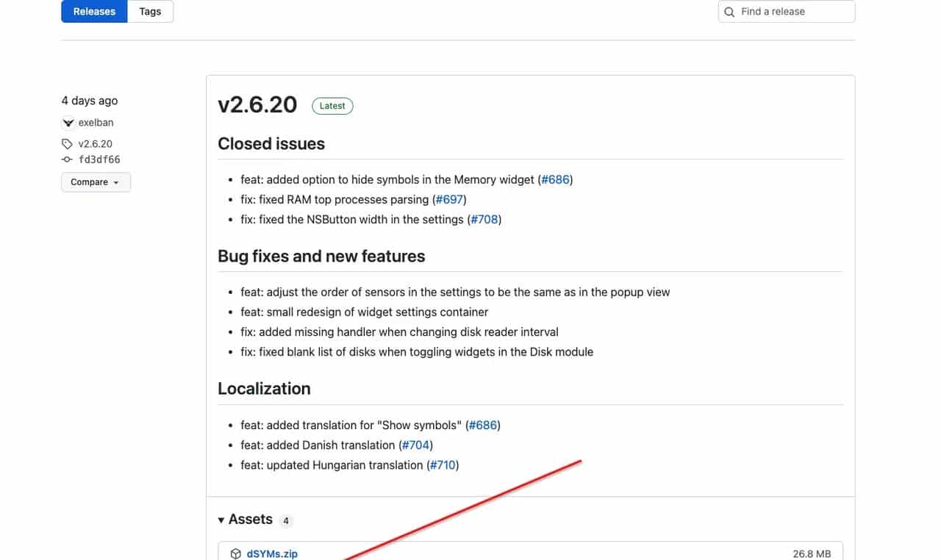Select the Releases tab

coord(94,11)
